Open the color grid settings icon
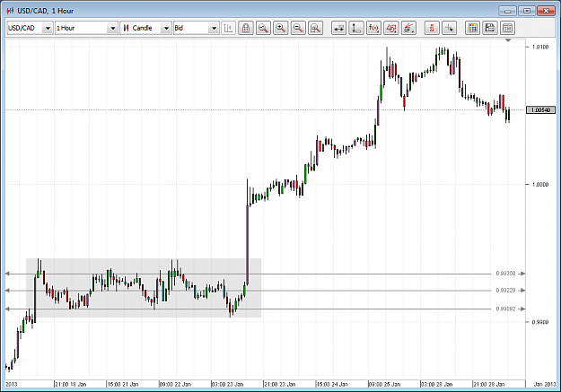This screenshot has width=561, height=392. [472, 28]
